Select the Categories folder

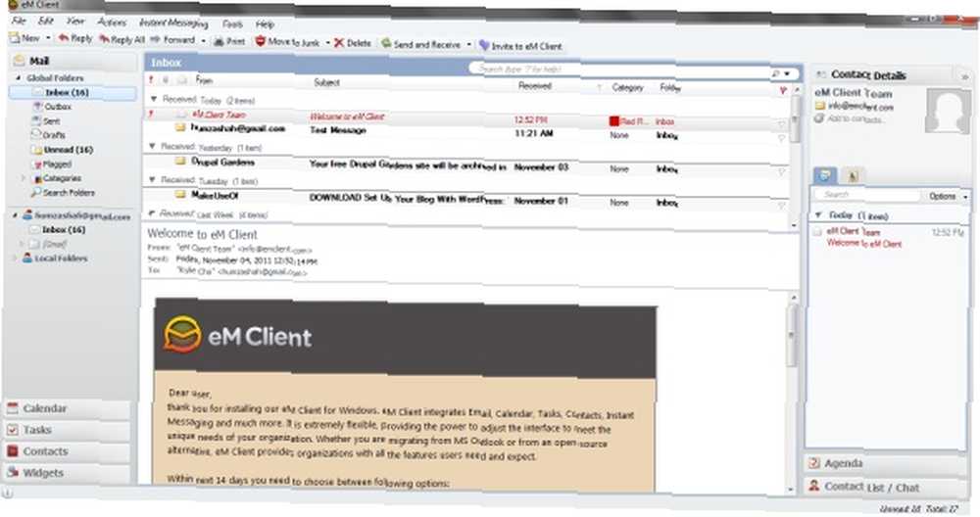pos(57,178)
